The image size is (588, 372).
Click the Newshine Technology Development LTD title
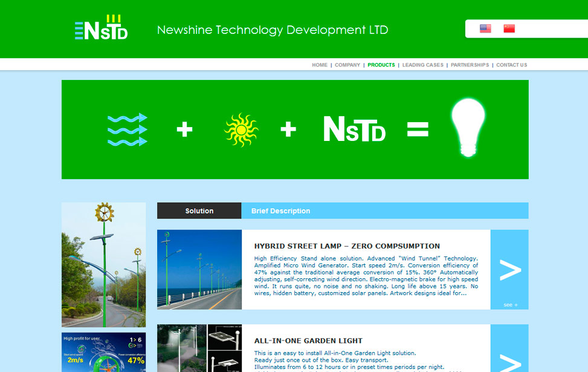point(273,30)
